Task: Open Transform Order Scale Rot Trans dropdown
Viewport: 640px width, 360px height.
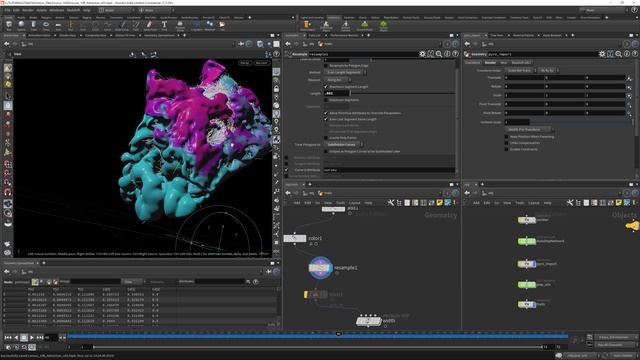Action: [x=522, y=70]
